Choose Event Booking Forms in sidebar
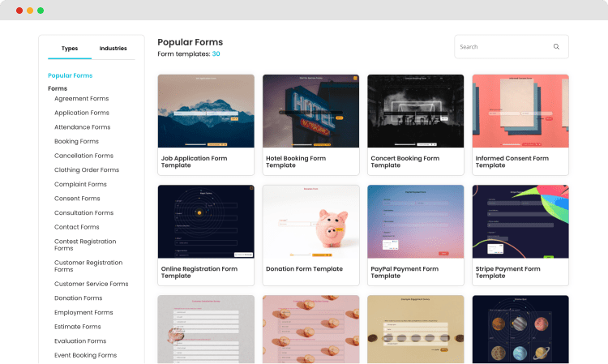 (85, 355)
